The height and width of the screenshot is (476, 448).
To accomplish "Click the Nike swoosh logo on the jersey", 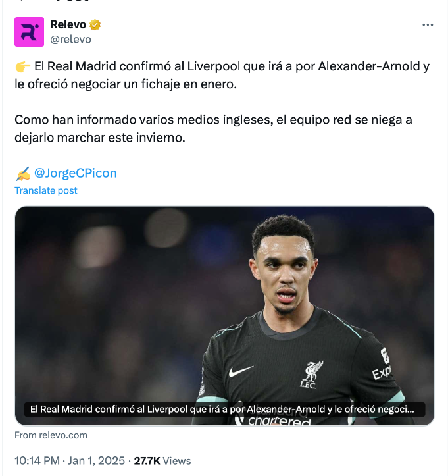I will (x=241, y=371).
